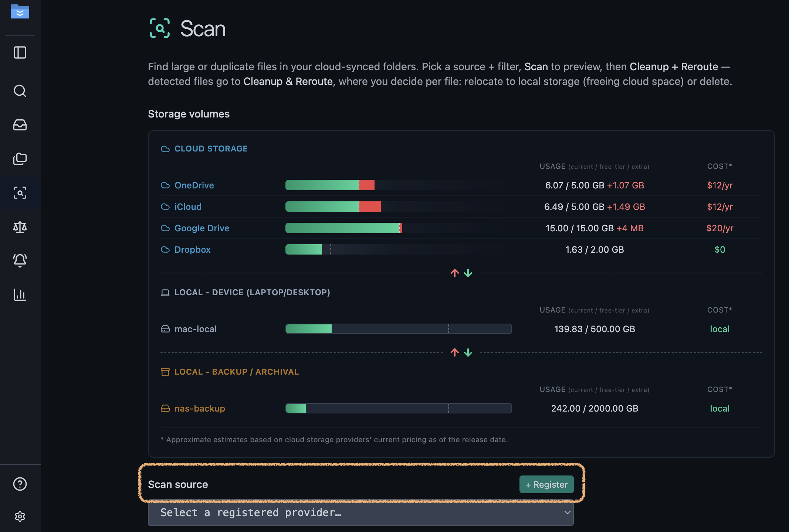Click the $0 cost for Dropbox
This screenshot has height=532, width=789.
[x=720, y=250]
